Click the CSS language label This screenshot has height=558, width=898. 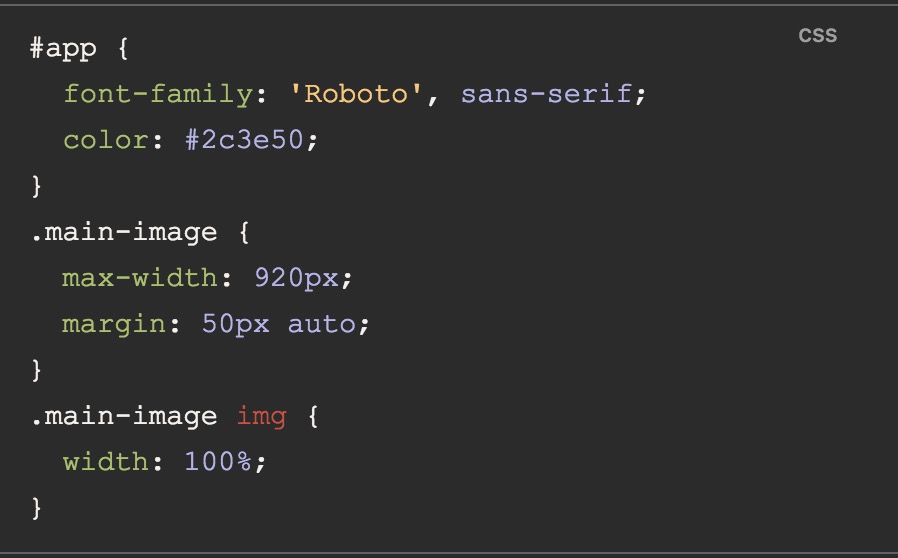pos(817,36)
